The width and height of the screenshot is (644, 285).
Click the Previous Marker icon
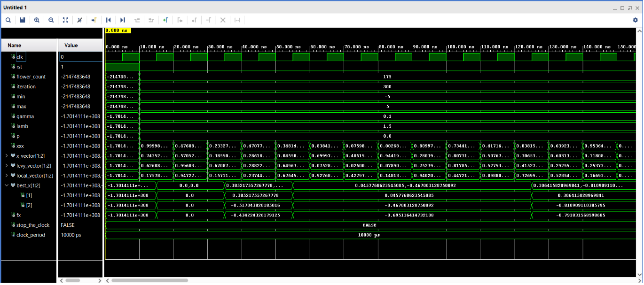click(x=180, y=20)
